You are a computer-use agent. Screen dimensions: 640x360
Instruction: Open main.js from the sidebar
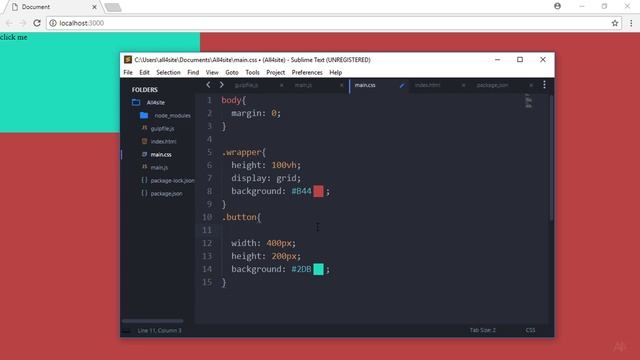tap(159, 168)
